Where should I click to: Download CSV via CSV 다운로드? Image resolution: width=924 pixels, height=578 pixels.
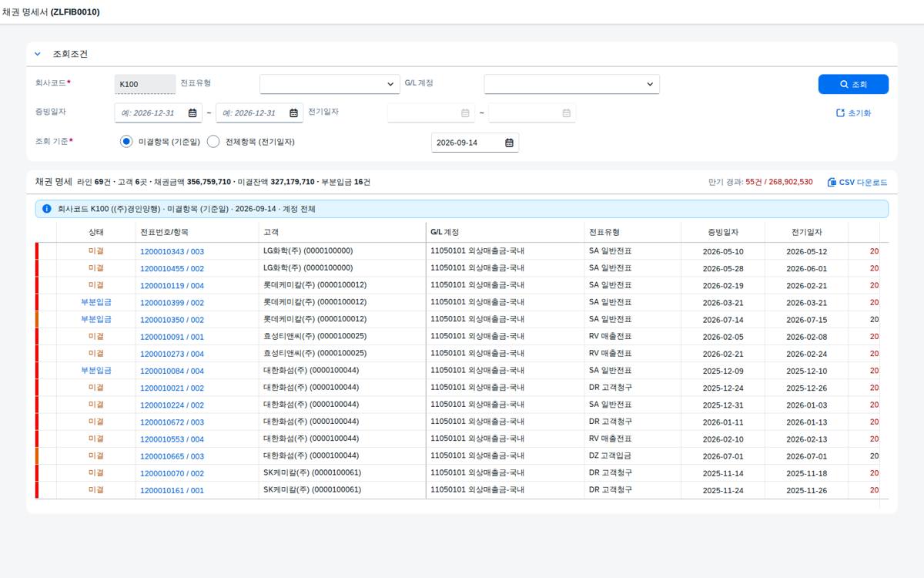click(857, 183)
